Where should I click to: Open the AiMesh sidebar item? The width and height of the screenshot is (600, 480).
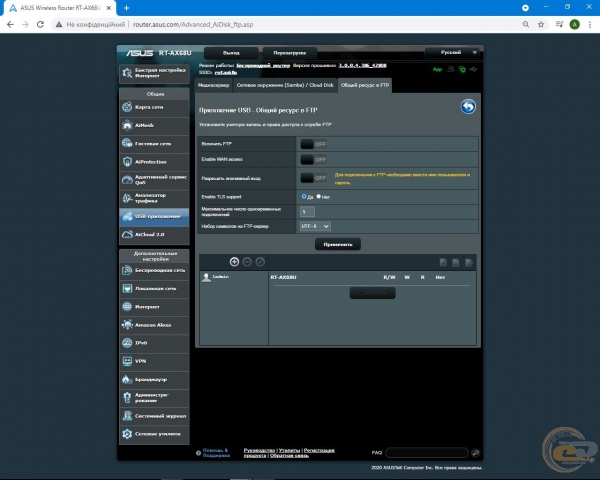pyautogui.click(x=154, y=125)
